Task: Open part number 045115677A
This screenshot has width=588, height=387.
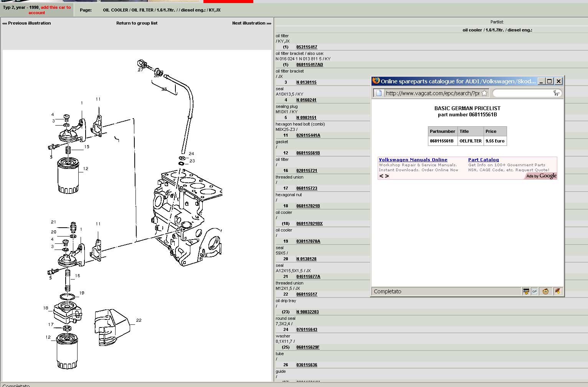Action: (308, 276)
